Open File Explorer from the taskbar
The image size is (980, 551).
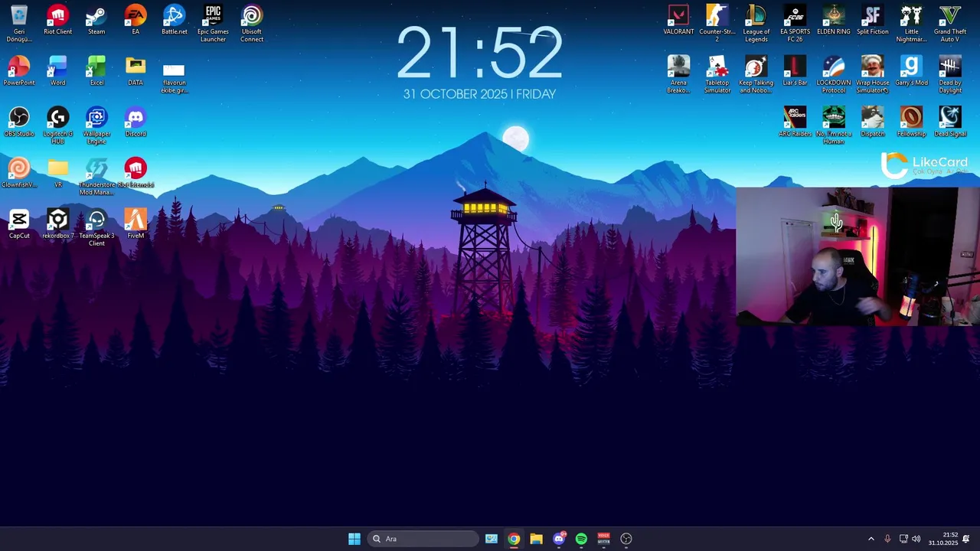536,539
